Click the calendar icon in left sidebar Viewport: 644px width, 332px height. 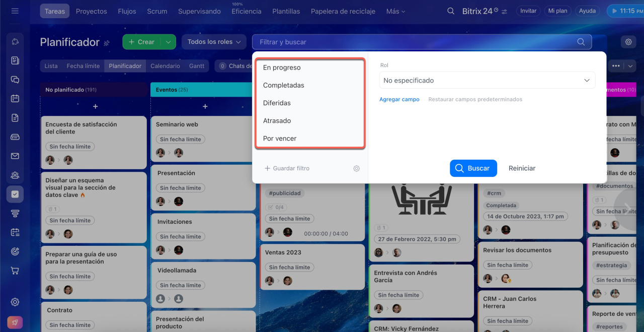point(15,98)
